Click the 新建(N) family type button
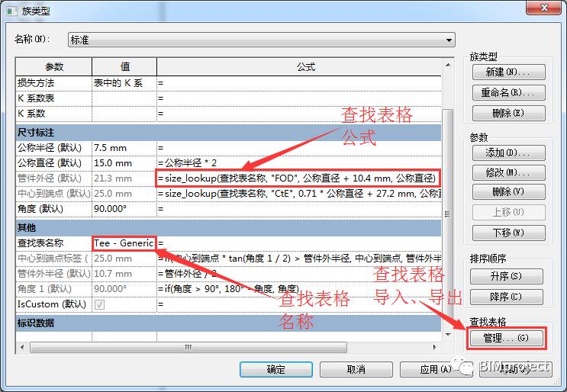The image size is (567, 392). click(508, 72)
